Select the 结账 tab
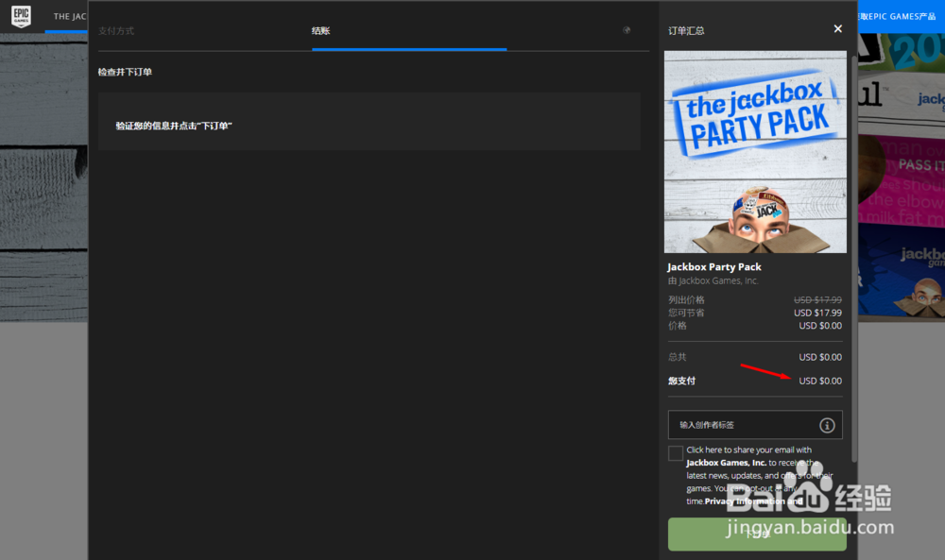945x560 pixels. pyautogui.click(x=320, y=31)
